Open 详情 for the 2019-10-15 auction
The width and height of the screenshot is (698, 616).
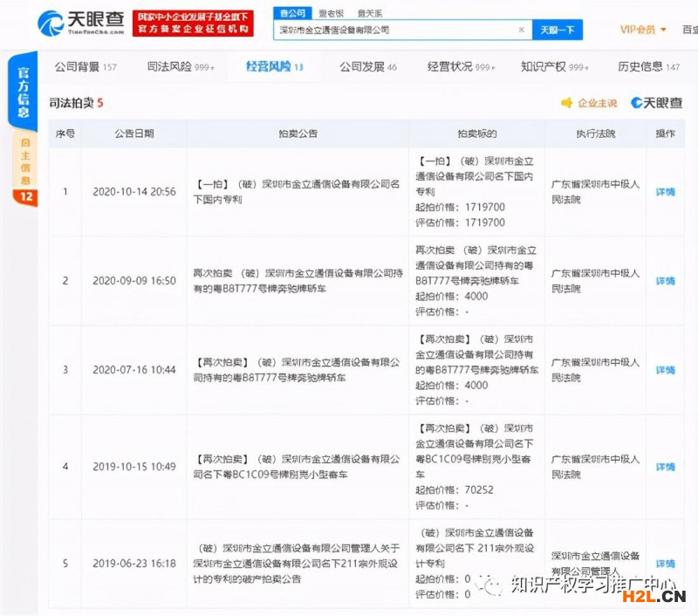click(666, 467)
